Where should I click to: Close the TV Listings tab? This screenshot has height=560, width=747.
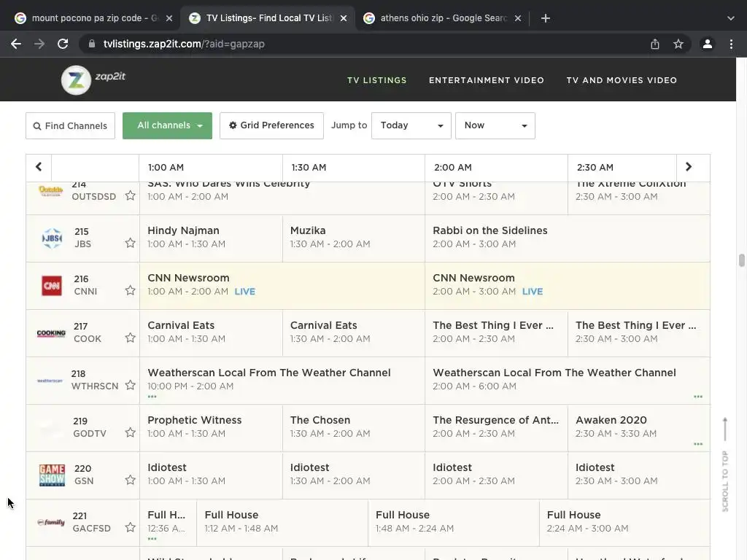pos(344,18)
